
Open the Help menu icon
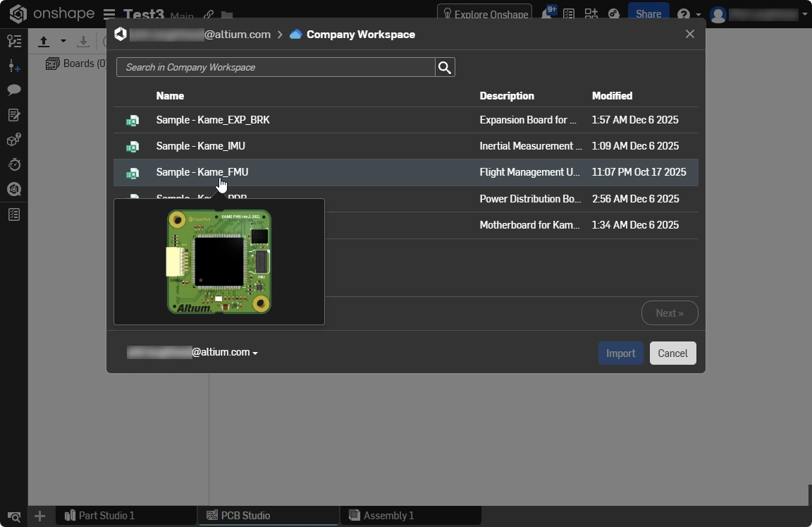click(684, 14)
